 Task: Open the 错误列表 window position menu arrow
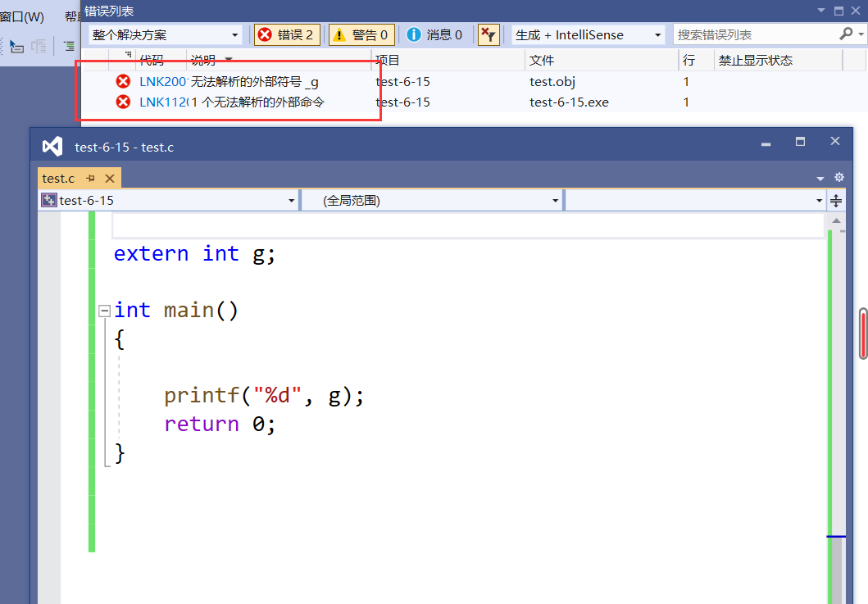821,11
